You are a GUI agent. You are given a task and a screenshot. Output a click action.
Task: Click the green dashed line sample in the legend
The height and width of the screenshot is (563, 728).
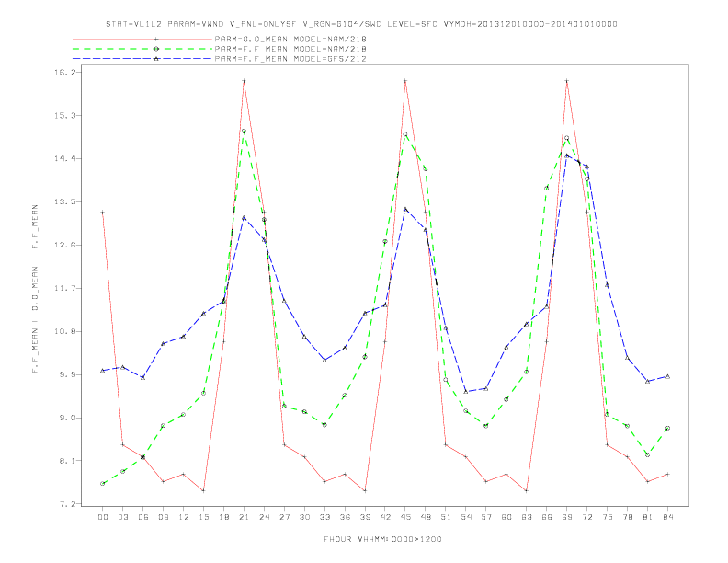[x=142, y=49]
